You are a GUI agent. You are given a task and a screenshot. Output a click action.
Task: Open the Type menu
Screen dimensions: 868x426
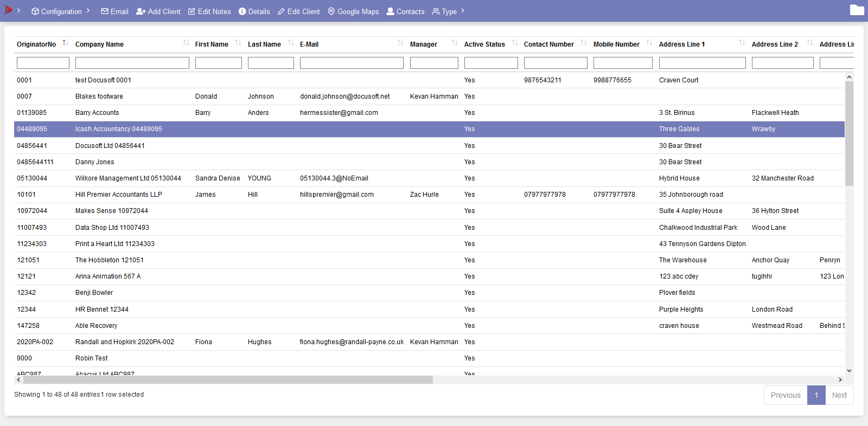tap(444, 11)
